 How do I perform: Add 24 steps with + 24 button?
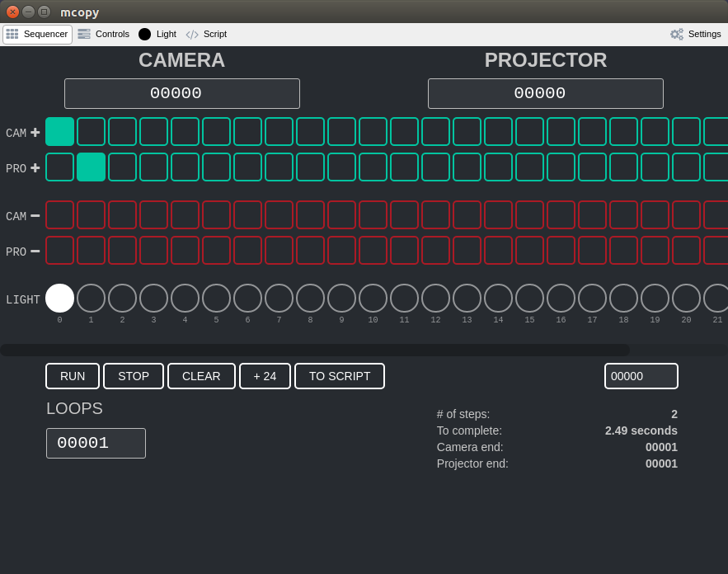click(x=265, y=376)
